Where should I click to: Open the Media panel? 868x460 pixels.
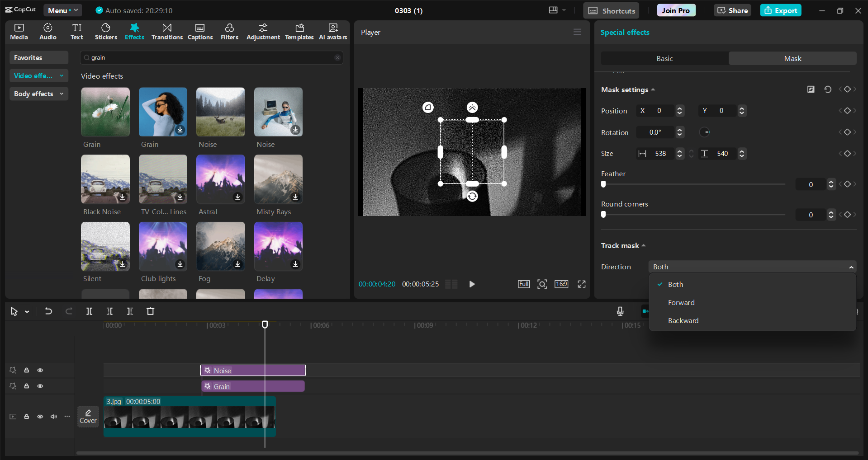point(19,31)
